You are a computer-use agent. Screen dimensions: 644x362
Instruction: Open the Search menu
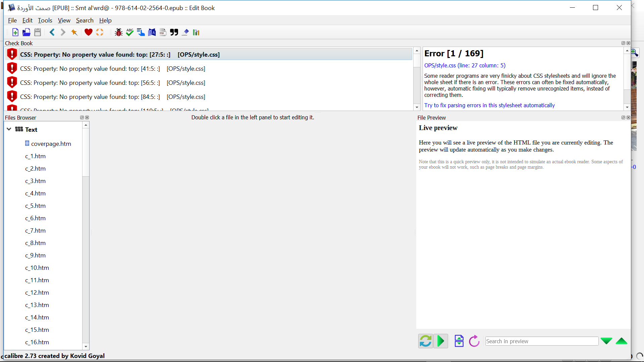coord(85,20)
